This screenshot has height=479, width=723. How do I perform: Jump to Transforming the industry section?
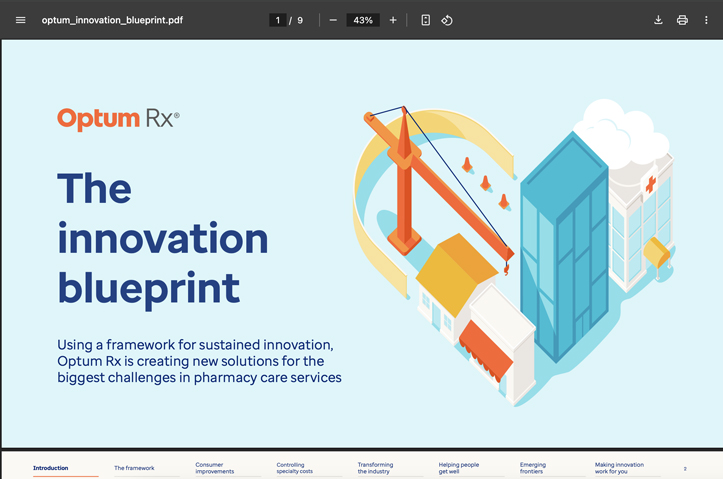pyautogui.click(x=375, y=468)
